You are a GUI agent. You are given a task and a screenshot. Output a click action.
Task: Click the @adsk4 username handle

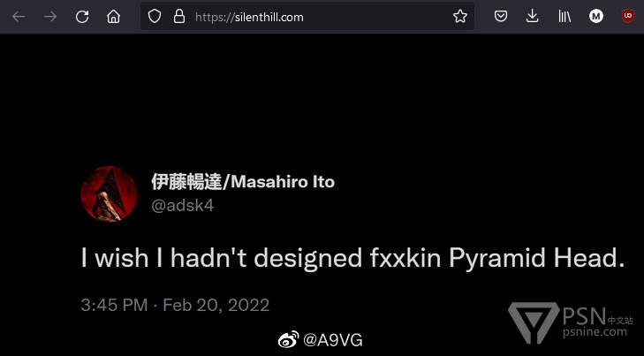[x=182, y=206]
